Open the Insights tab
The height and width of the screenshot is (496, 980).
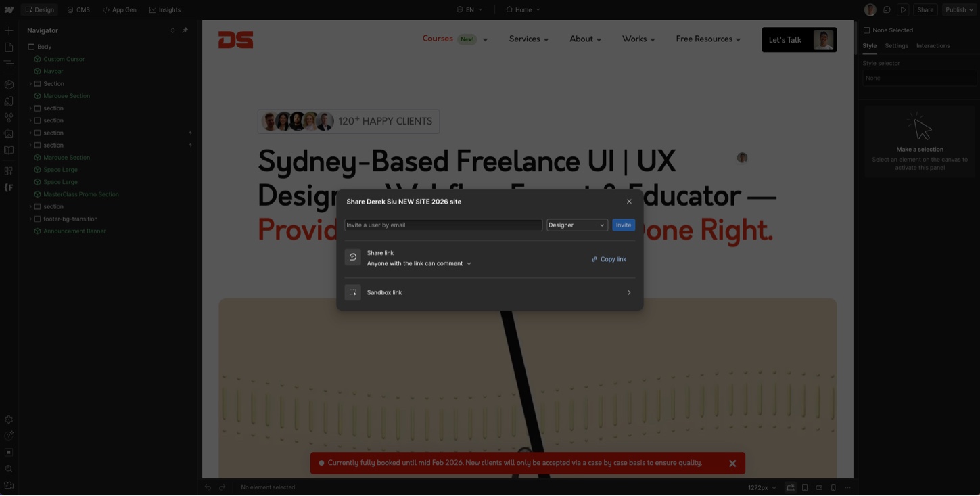pyautogui.click(x=165, y=9)
